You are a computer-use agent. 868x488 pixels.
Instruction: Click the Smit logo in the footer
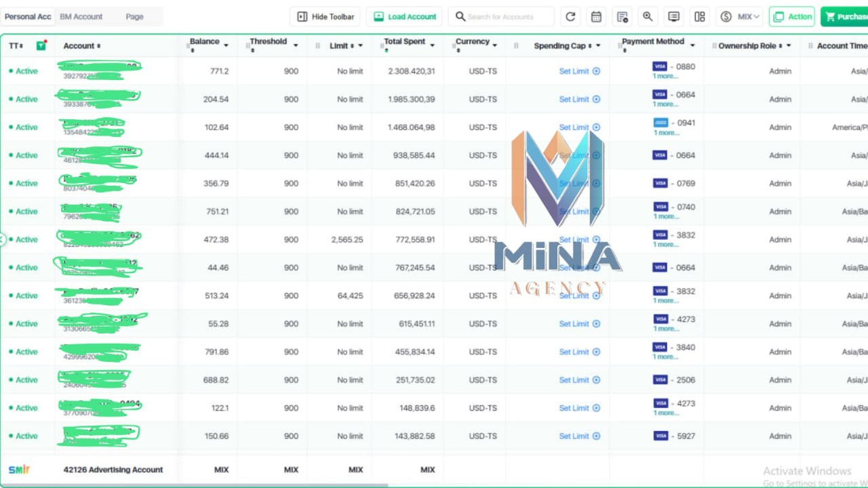(x=19, y=470)
